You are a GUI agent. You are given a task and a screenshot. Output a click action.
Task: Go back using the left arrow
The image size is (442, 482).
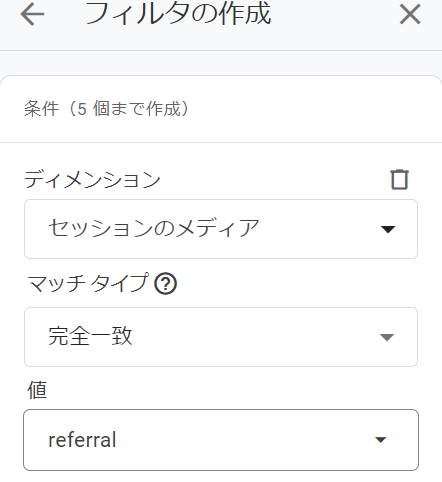[32, 14]
